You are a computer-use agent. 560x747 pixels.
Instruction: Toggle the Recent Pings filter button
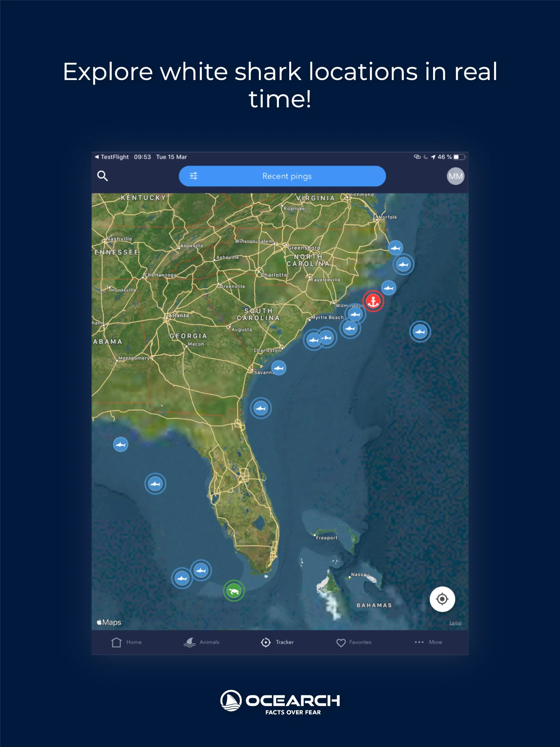click(x=288, y=176)
